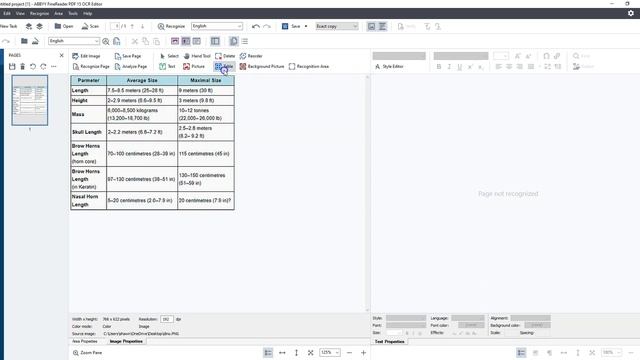Switch to Text Properties tab
Image resolution: width=640 pixels, height=360 pixels.
pyautogui.click(x=389, y=341)
